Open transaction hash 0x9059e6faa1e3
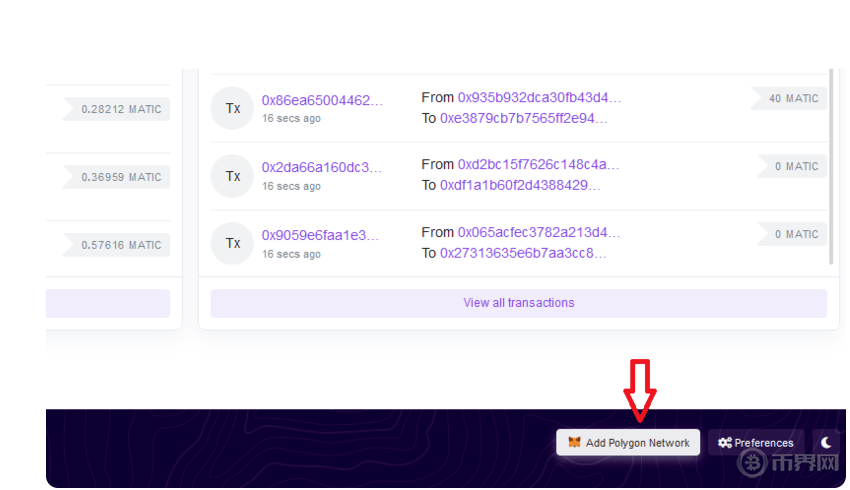The width and height of the screenshot is (850, 490). click(x=321, y=235)
